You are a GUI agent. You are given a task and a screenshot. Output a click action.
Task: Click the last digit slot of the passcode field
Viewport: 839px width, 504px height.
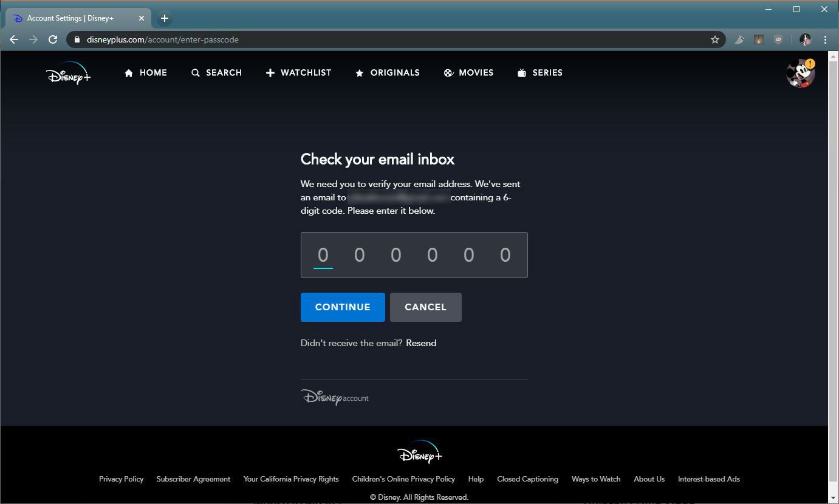point(505,255)
